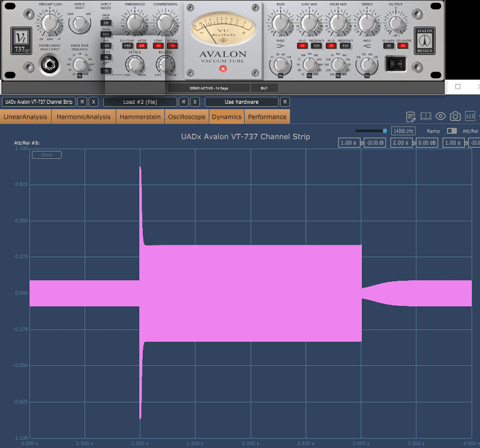Click the Store button on the graph

click(47, 155)
